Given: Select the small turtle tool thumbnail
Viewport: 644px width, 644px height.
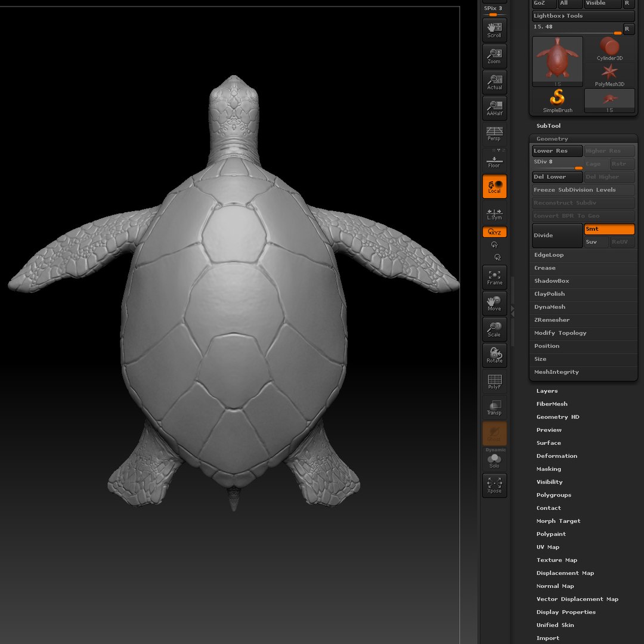Looking at the screenshot, I should [609, 101].
